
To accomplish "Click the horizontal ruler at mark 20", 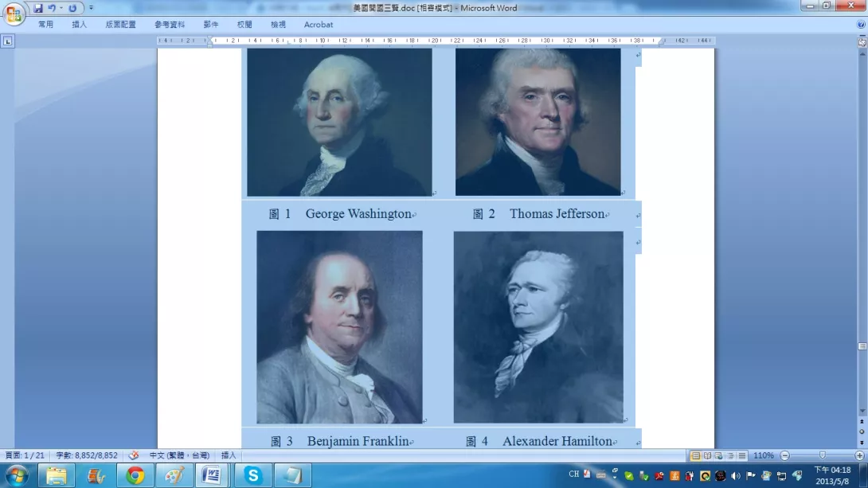I will pyautogui.click(x=435, y=41).
